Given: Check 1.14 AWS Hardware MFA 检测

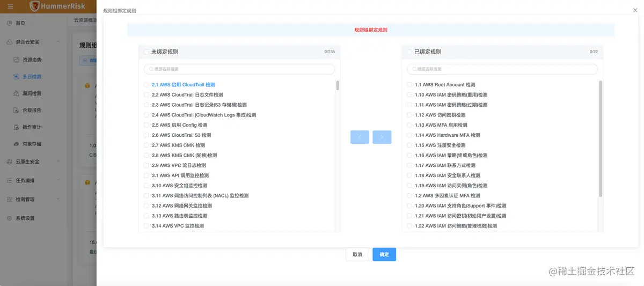Looking at the screenshot, I should 409,135.
